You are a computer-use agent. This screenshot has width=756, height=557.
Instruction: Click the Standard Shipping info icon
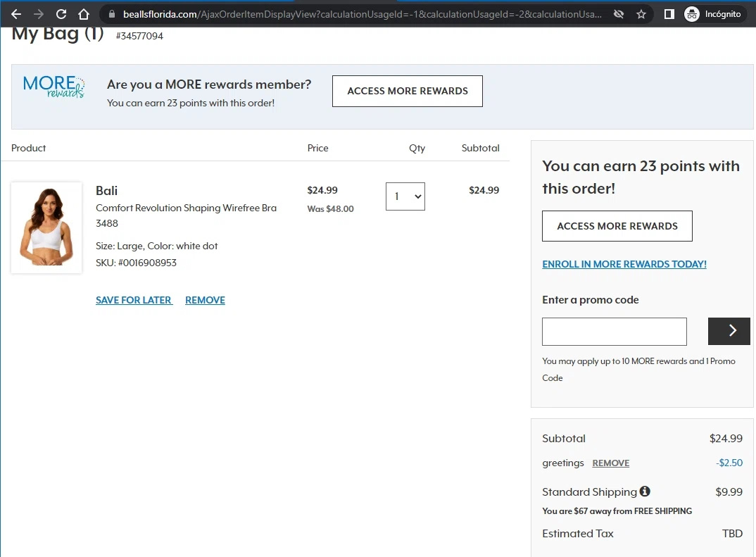645,492
